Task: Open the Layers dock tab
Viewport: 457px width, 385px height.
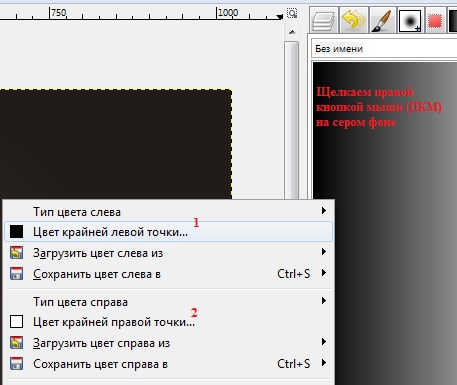Action: coord(324,20)
